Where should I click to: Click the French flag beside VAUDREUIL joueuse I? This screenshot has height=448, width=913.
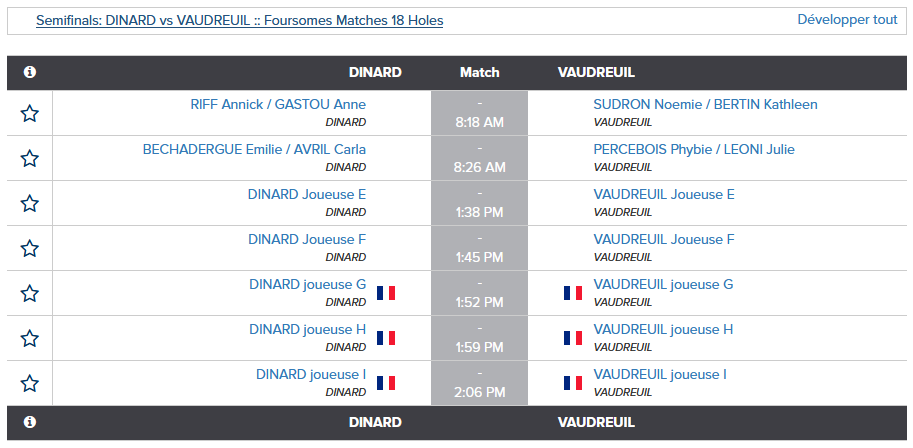[x=573, y=383]
